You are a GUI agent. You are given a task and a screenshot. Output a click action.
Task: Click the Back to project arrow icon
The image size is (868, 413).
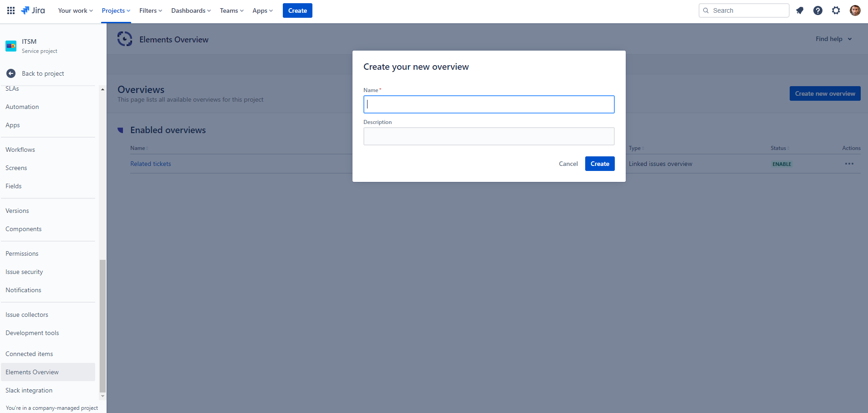(11, 73)
